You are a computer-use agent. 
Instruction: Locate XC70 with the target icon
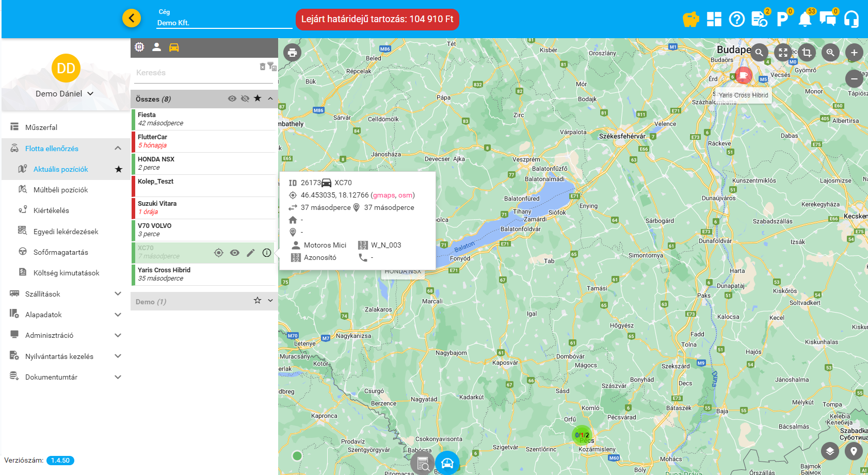pos(219,253)
